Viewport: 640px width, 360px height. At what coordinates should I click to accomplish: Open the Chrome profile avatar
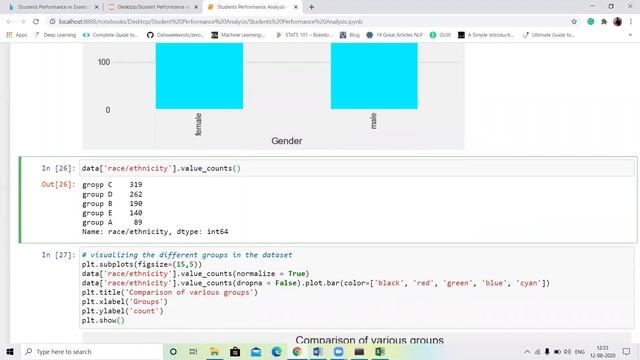click(x=617, y=22)
